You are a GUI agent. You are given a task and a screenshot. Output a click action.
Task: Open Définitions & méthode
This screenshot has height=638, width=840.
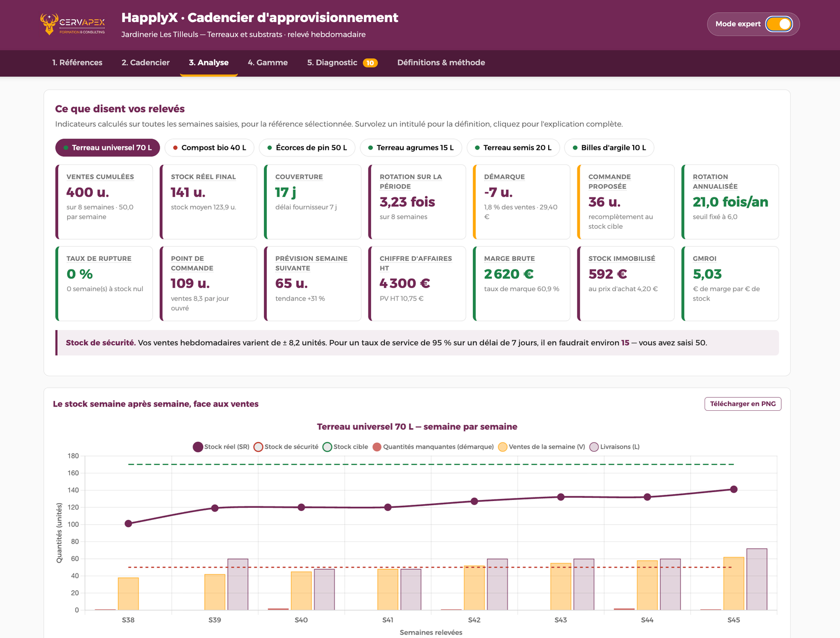coord(441,62)
